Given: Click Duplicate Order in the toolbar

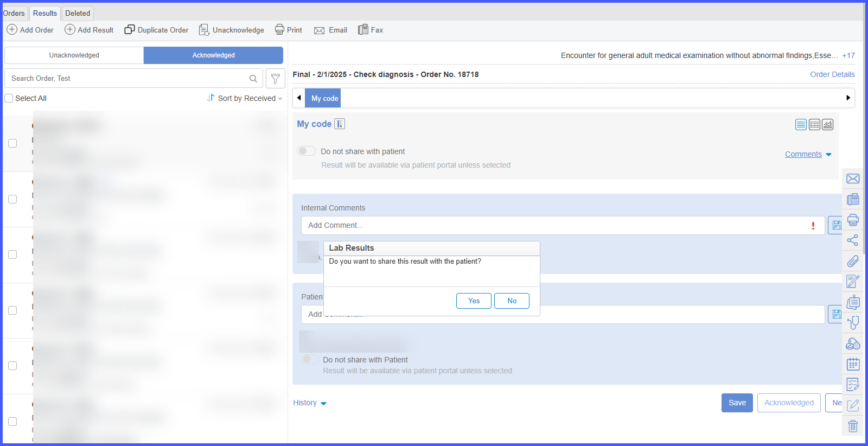Looking at the screenshot, I should coord(157,30).
